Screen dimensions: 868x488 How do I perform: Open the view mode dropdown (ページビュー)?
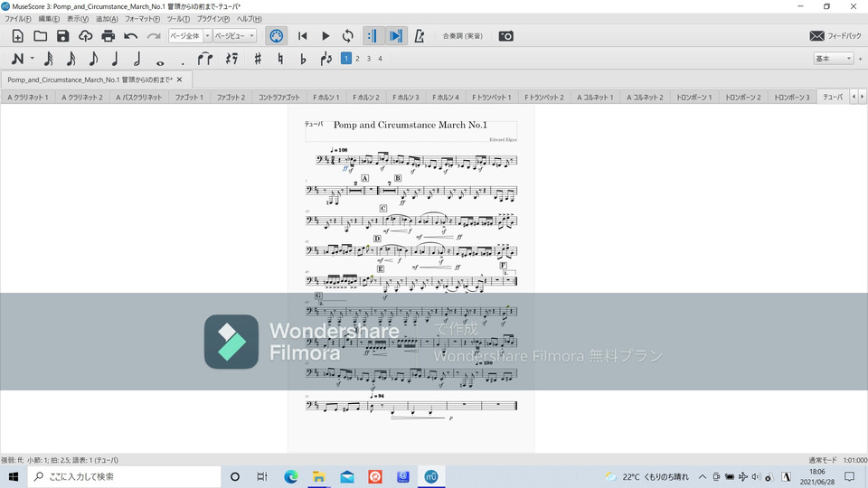(235, 36)
